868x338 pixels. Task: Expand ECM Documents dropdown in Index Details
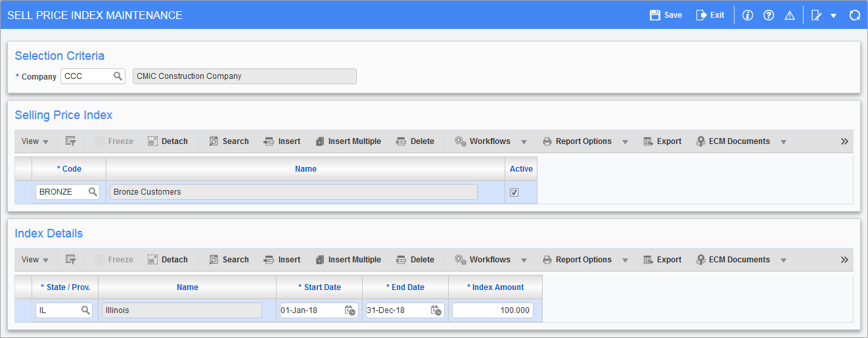click(783, 260)
